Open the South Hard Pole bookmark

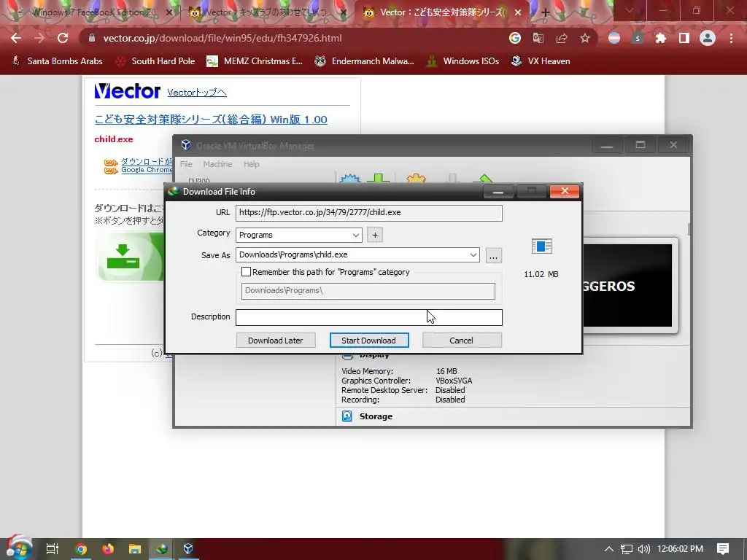[156, 61]
